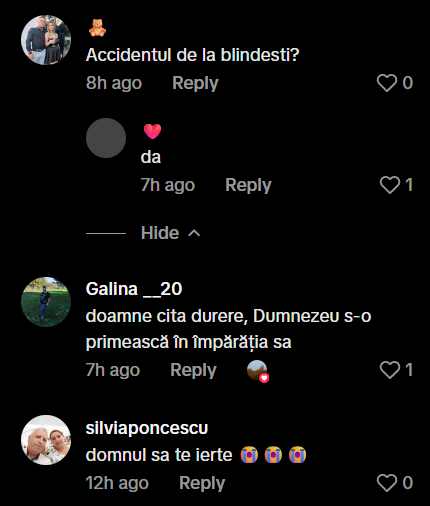The width and height of the screenshot is (430, 506).
Task: Open silviaponcescu's profile picture
Action: [x=46, y=440]
